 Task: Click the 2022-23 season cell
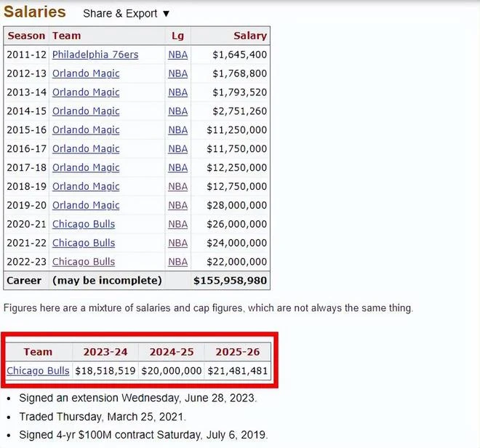click(x=26, y=262)
